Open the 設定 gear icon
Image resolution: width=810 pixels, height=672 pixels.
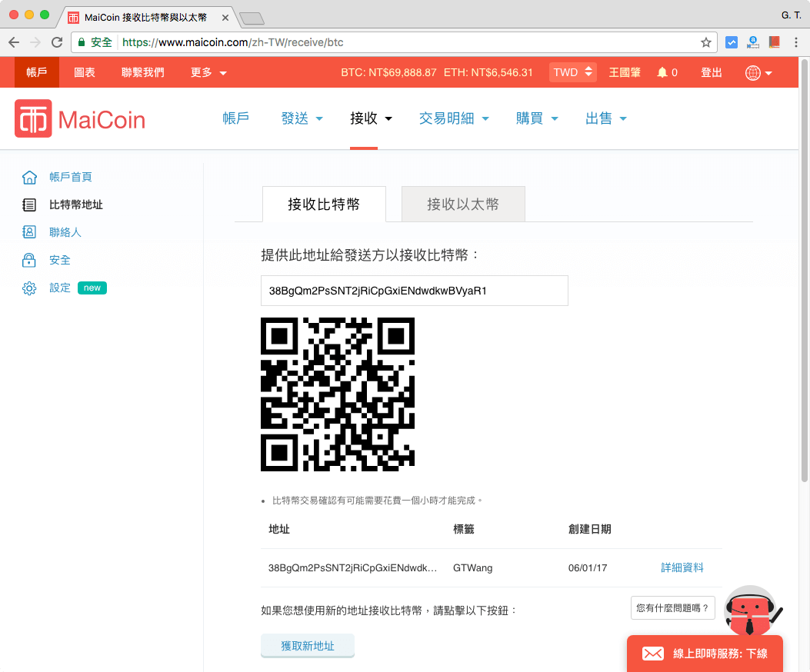(29, 288)
